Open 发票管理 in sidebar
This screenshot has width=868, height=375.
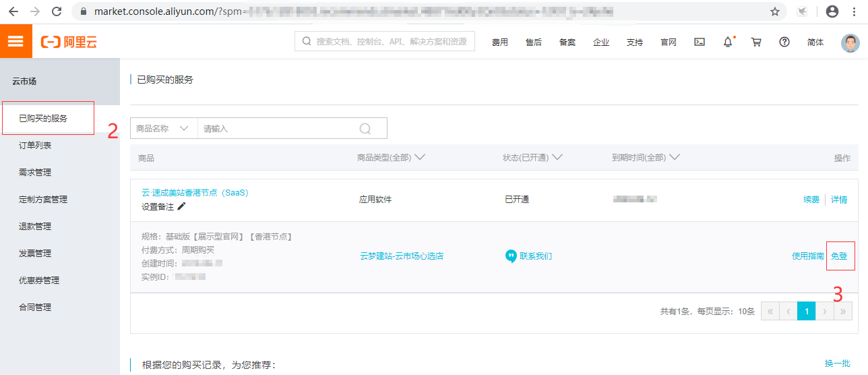[x=35, y=253]
